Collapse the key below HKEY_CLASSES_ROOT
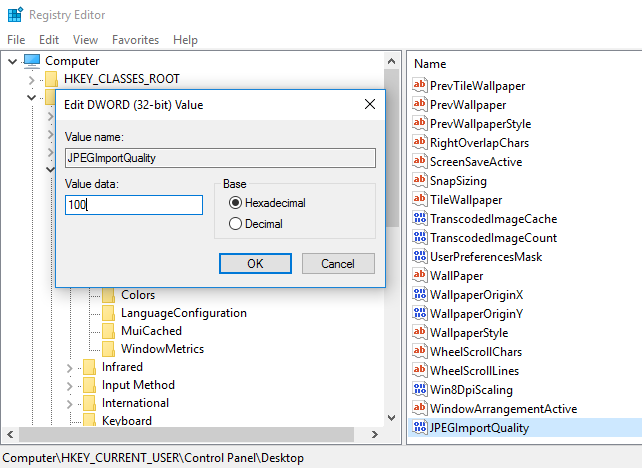This screenshot has height=468, width=642. (32, 97)
